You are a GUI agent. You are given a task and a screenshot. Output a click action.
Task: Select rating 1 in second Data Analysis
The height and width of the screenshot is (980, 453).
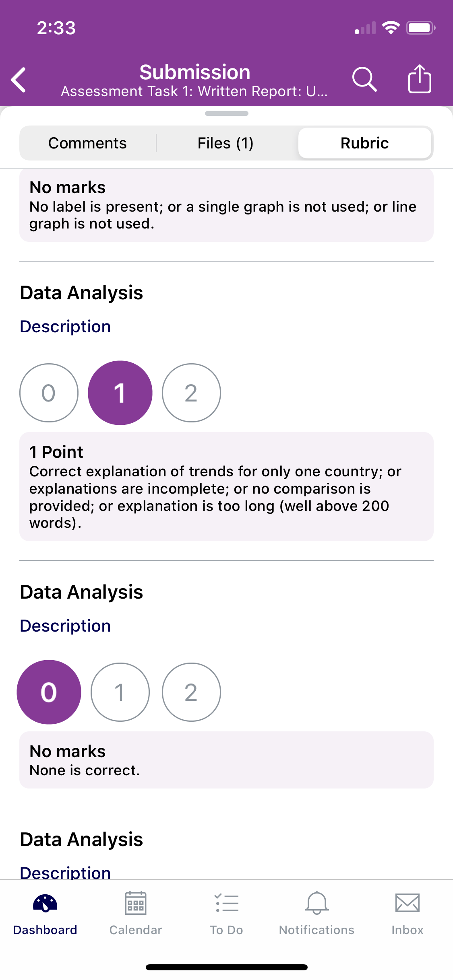(120, 692)
